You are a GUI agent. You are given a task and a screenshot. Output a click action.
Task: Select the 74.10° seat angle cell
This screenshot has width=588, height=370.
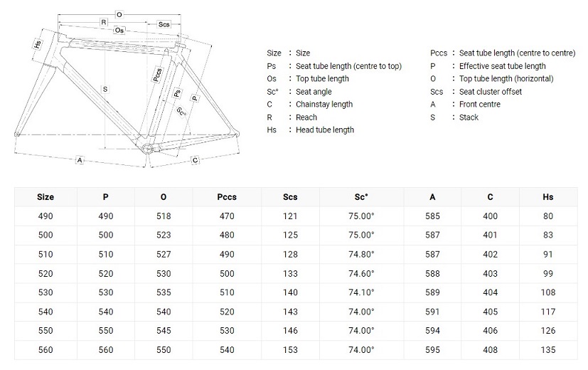(x=361, y=292)
